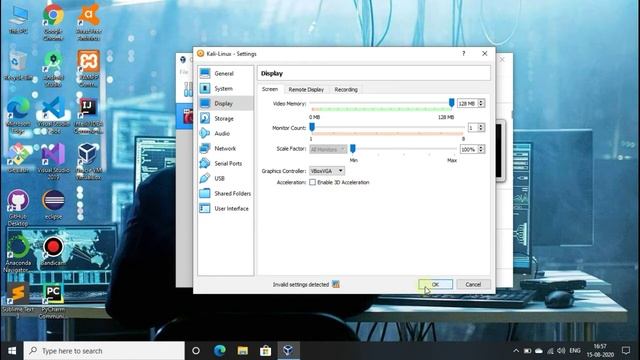The image size is (640, 360).
Task: Open Microsoft Edge from taskbar
Action: pyautogui.click(x=220, y=351)
